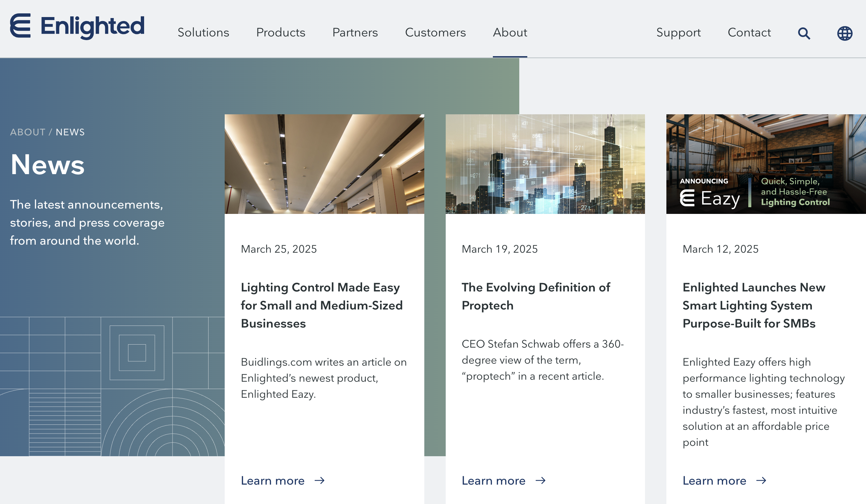This screenshot has width=866, height=504.
Task: Click text 'CEO Stefan Schwab offers a 360-'
Action: point(543,344)
